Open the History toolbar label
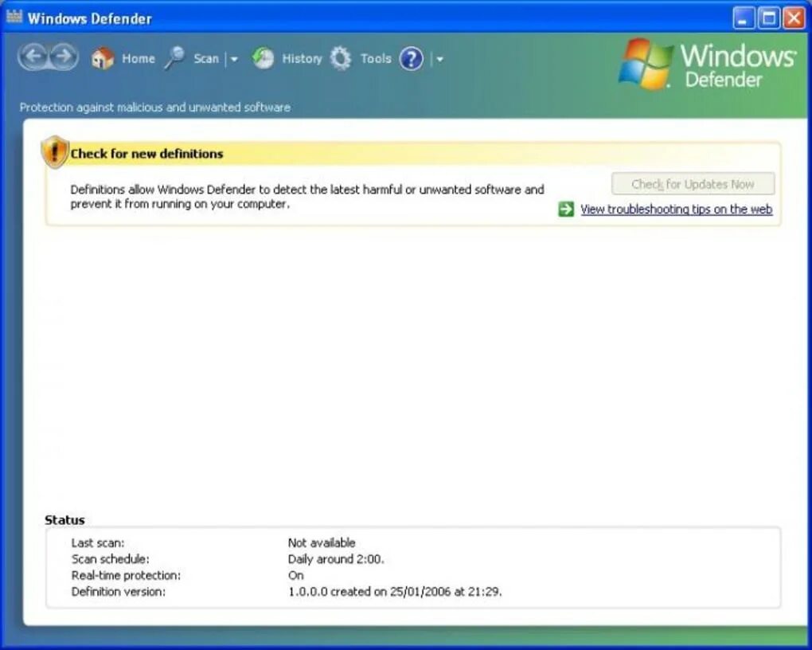Screen dimensions: 812x650 (302, 59)
